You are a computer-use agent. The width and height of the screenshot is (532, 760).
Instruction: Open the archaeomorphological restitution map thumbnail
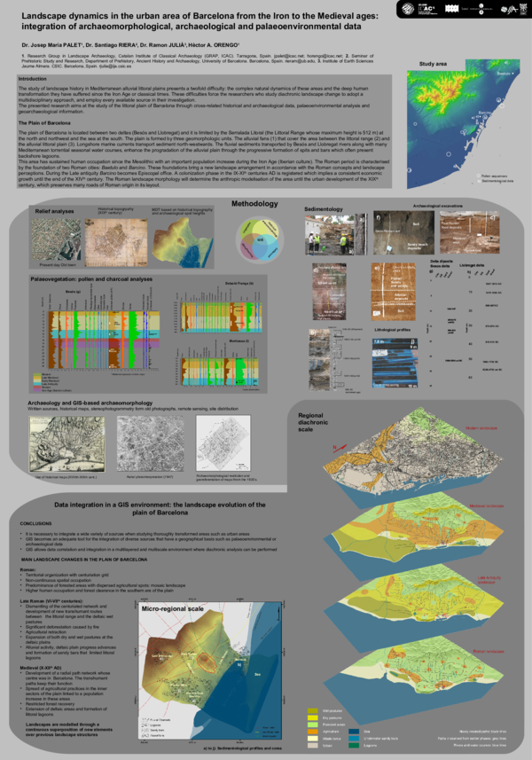(223, 443)
